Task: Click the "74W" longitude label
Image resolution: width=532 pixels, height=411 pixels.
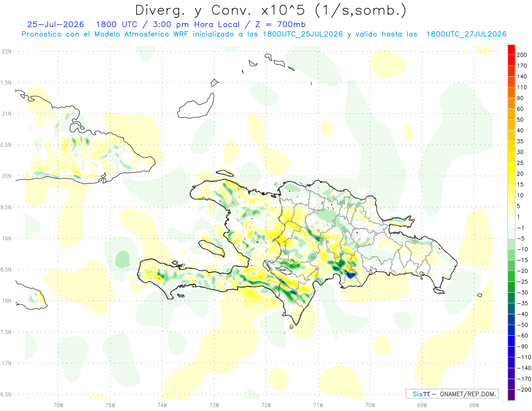Action: (x=162, y=405)
